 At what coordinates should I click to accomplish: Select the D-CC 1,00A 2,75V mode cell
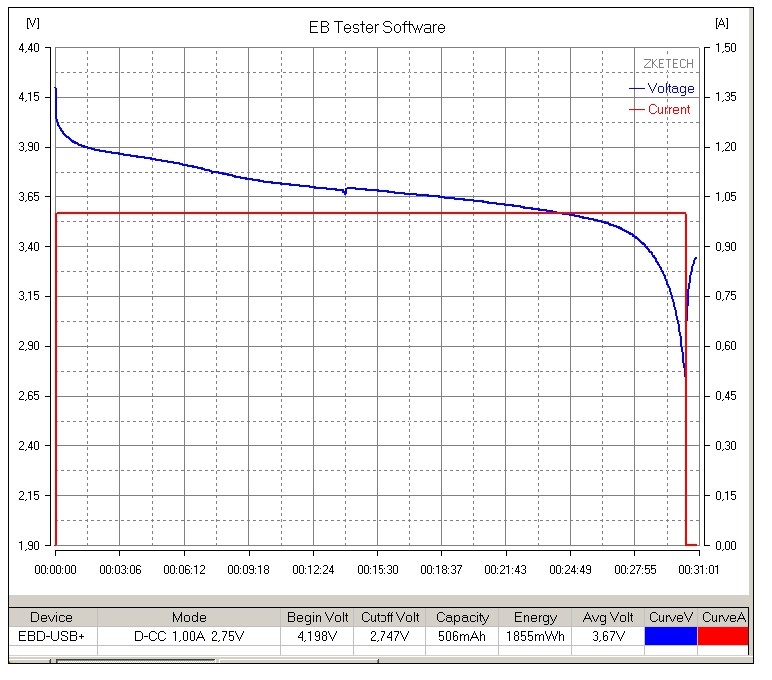pos(189,635)
